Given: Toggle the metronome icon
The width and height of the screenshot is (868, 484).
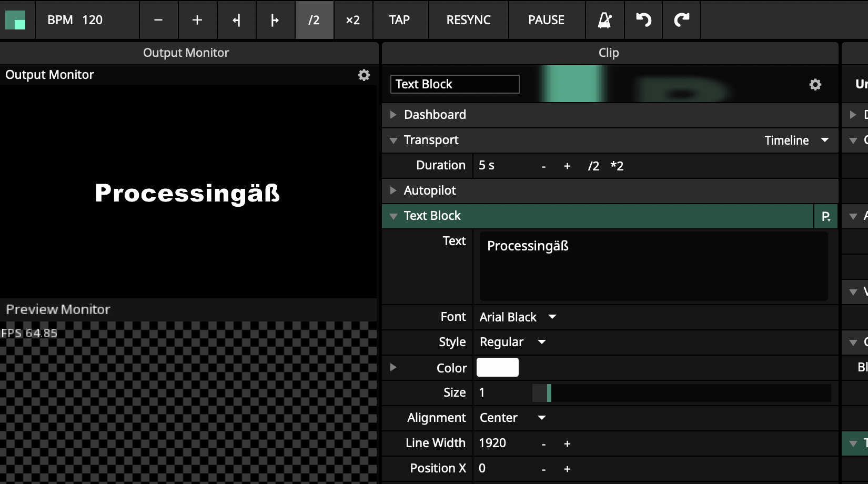Looking at the screenshot, I should (x=604, y=20).
